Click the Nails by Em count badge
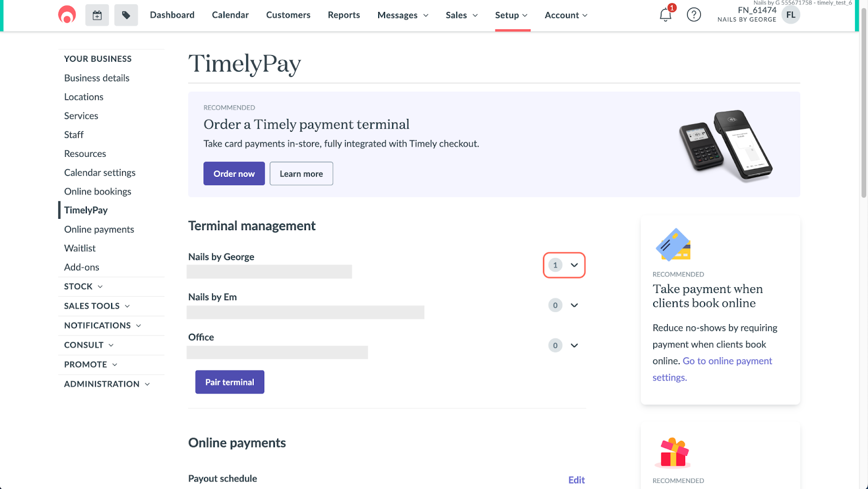This screenshot has height=489, width=868. point(555,305)
